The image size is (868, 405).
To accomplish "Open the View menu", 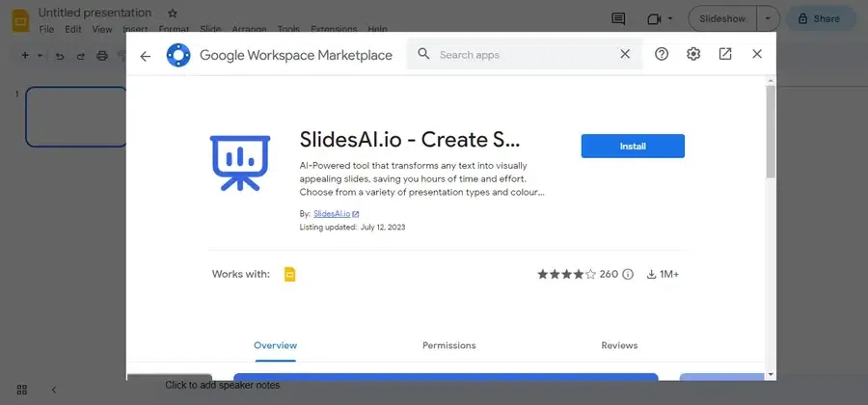I will (x=102, y=29).
